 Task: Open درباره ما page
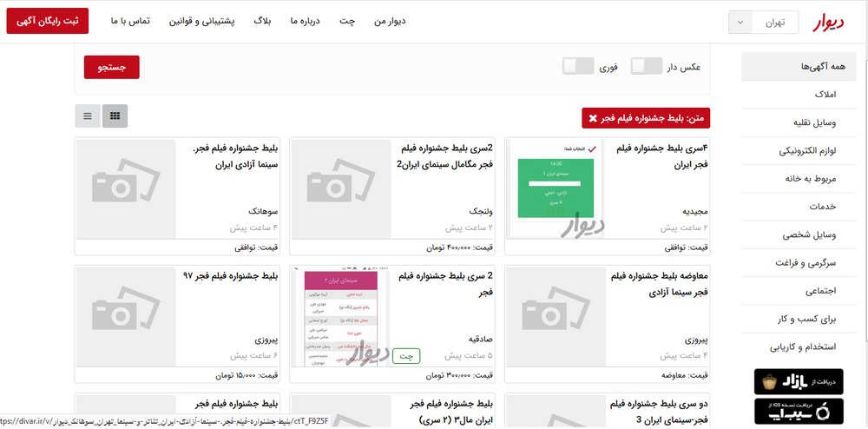[305, 21]
